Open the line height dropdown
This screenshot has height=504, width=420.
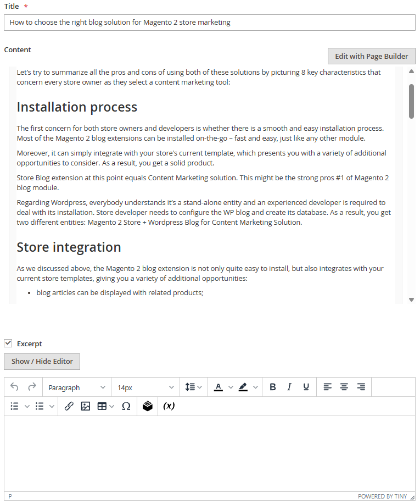point(193,387)
